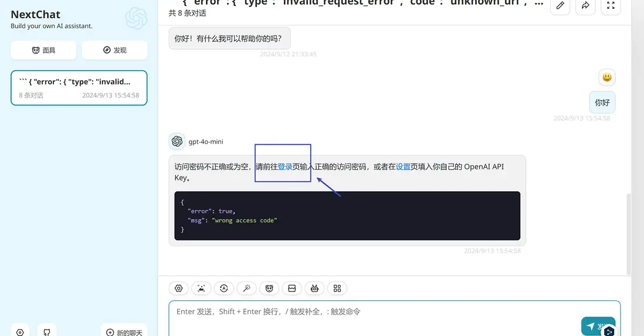Click the gpt-4o-mini OpenAI avatar icon
Screen dimensions: 644x336
pyautogui.click(x=177, y=141)
